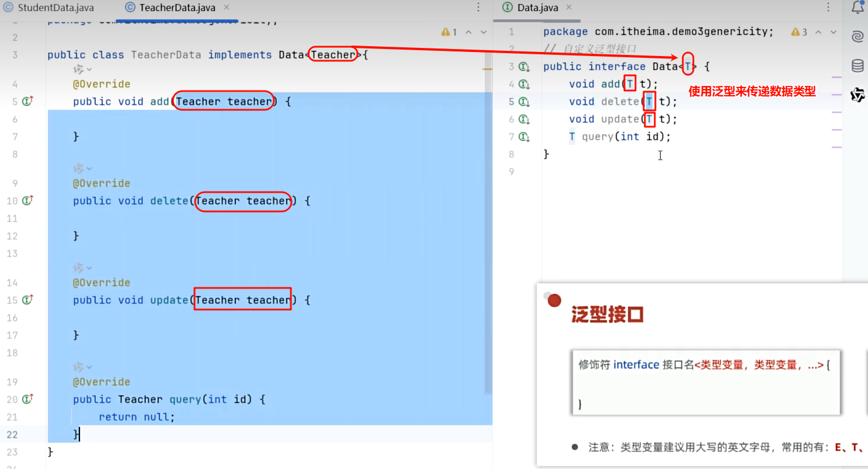Click line number 13 in TeacherData.java gutter
The image size is (868, 469).
click(12, 253)
